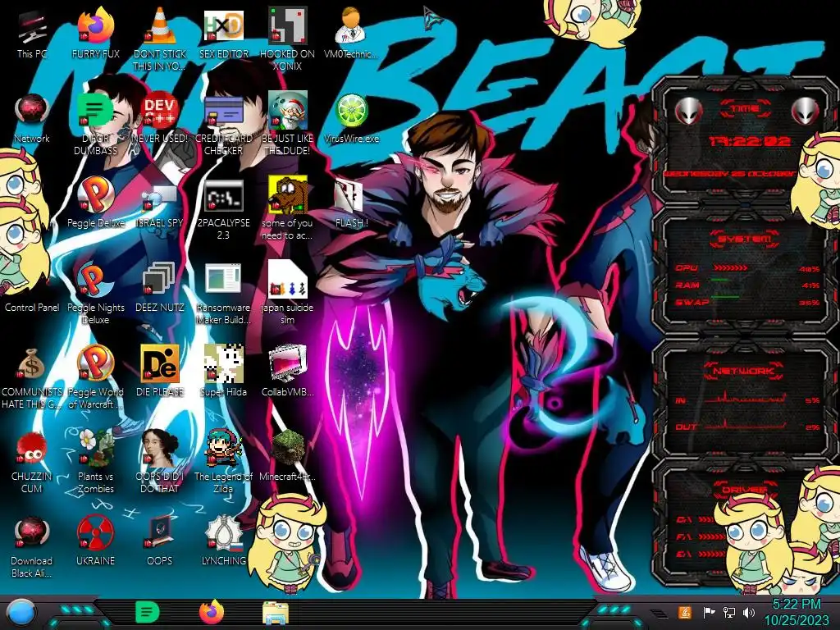Click the widget digital clock readout
Viewport: 840px width, 630px height.
[x=750, y=141]
